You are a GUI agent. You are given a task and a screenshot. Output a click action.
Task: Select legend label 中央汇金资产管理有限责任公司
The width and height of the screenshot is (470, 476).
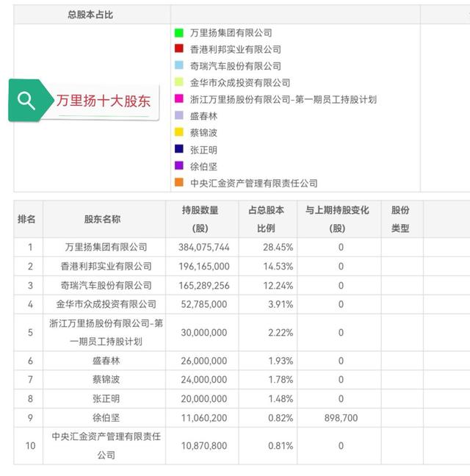[x=253, y=184]
